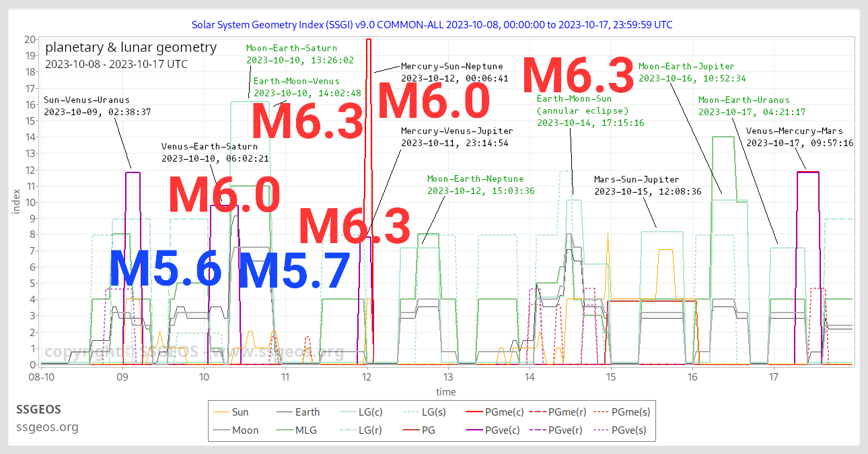Select the Sun–Venus–Uranus annotation
The height and width of the screenshot is (454, 868).
click(x=87, y=106)
